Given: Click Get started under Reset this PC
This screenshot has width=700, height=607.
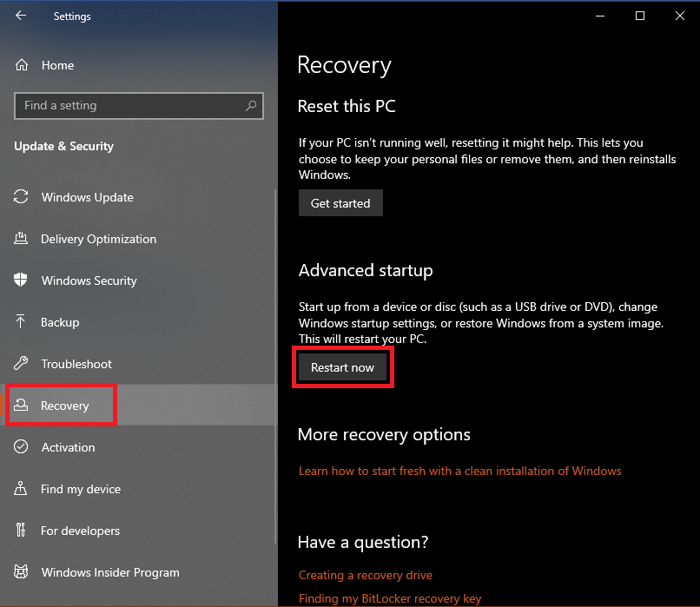Looking at the screenshot, I should pos(340,202).
